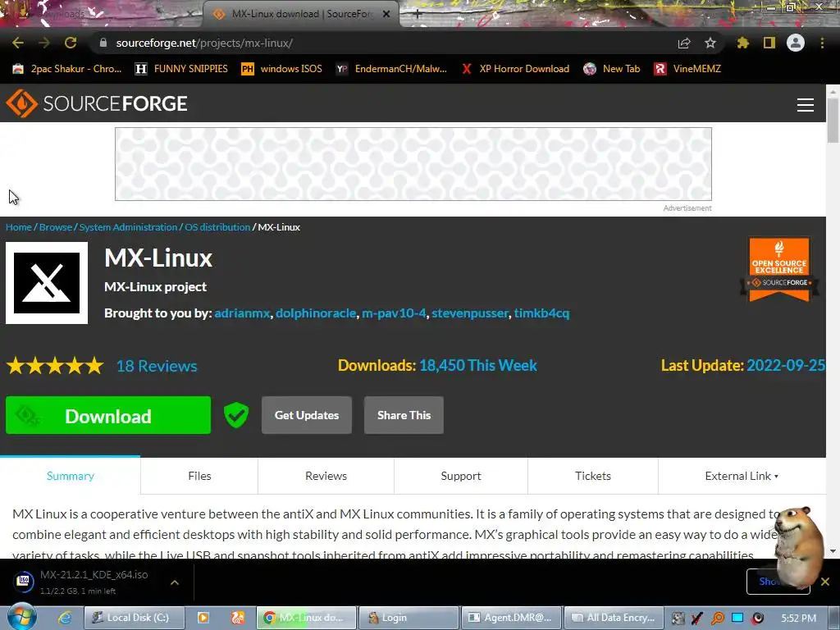840x630 pixels.
Task: Open the XP Horror Download bookmark
Action: pyautogui.click(x=515, y=69)
